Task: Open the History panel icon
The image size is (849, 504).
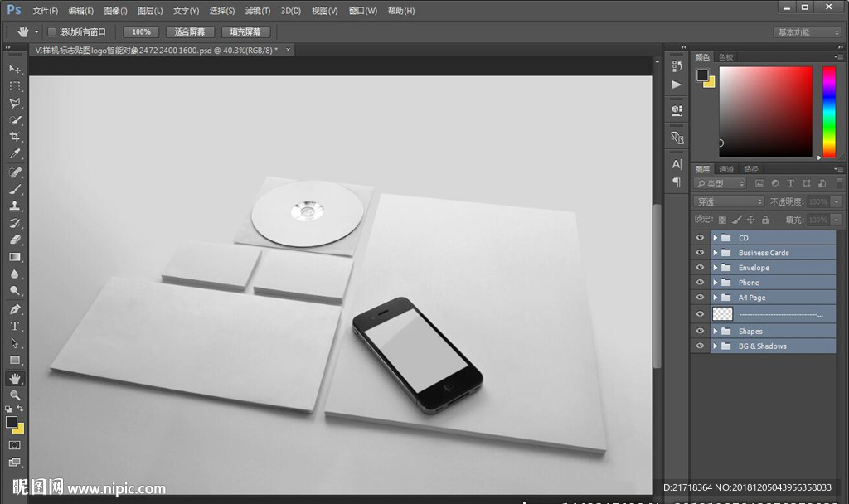Action: [677, 66]
